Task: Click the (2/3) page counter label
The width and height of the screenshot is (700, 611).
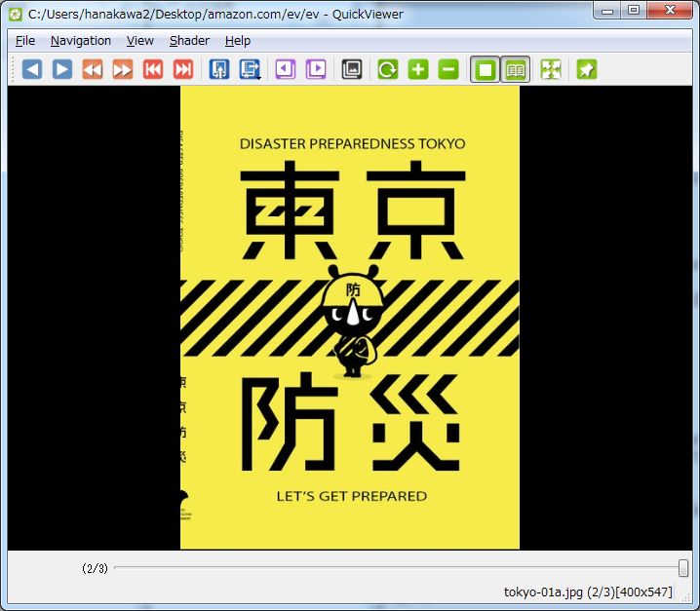Action: click(95, 568)
